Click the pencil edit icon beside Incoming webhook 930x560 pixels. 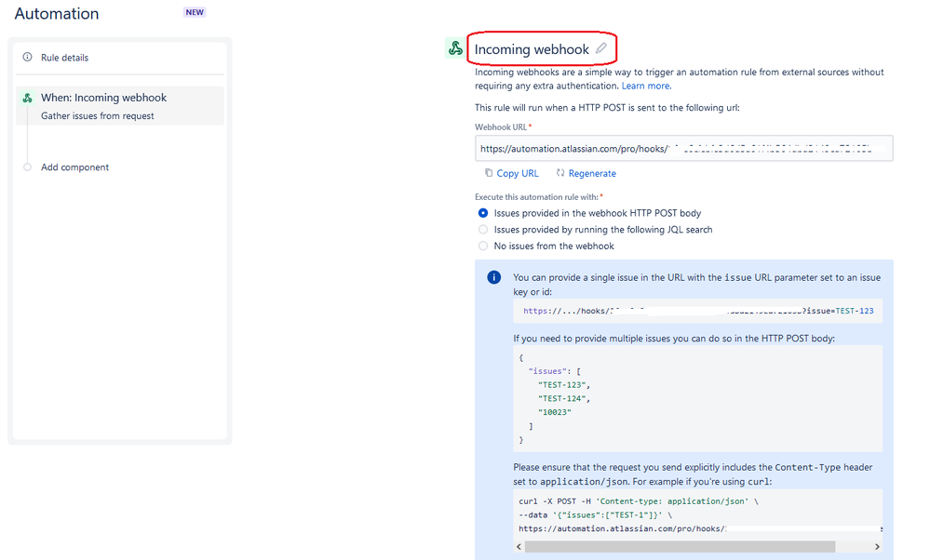click(x=601, y=48)
